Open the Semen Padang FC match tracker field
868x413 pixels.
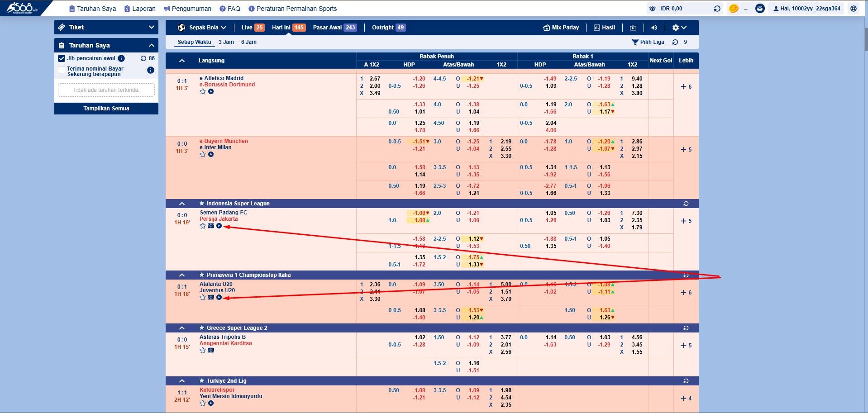click(x=211, y=226)
